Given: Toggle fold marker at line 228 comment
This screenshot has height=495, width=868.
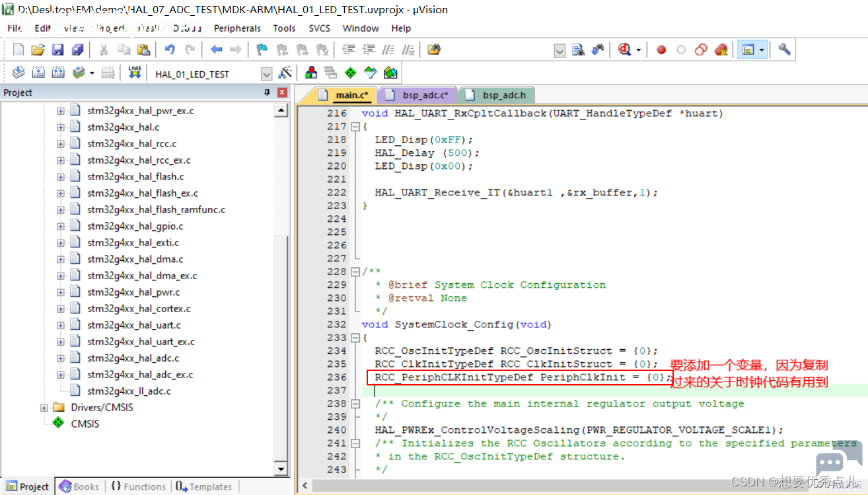Looking at the screenshot, I should click(355, 272).
